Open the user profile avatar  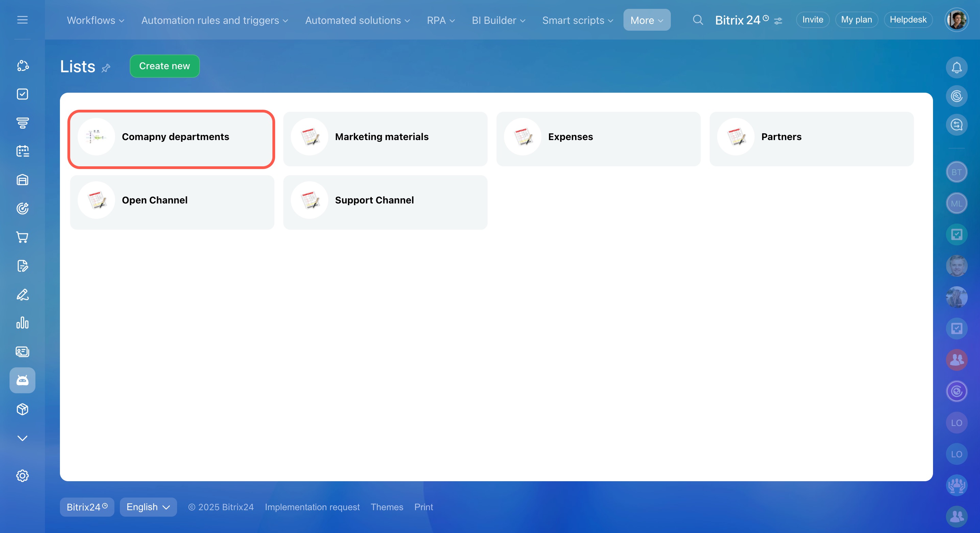(x=957, y=20)
